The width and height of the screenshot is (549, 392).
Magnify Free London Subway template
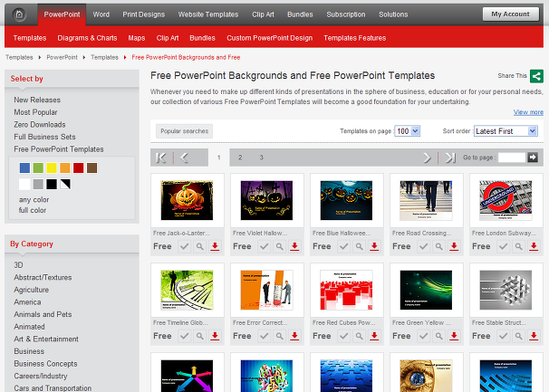518,246
